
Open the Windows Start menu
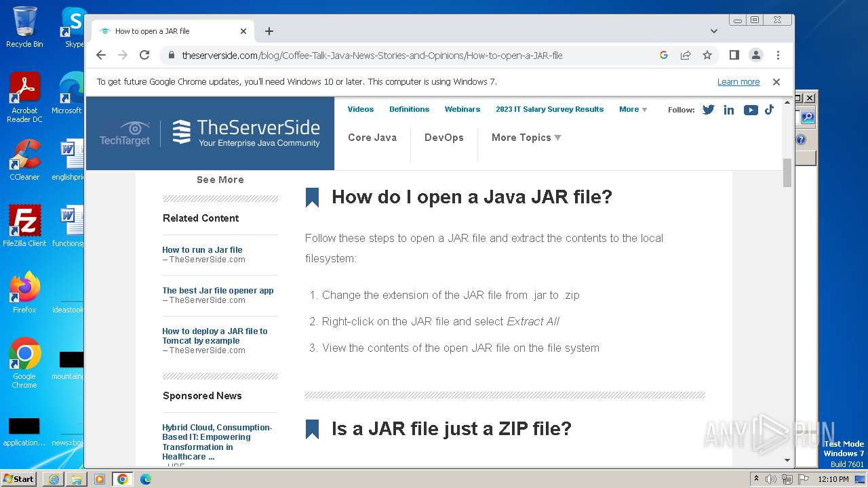pos(18,479)
